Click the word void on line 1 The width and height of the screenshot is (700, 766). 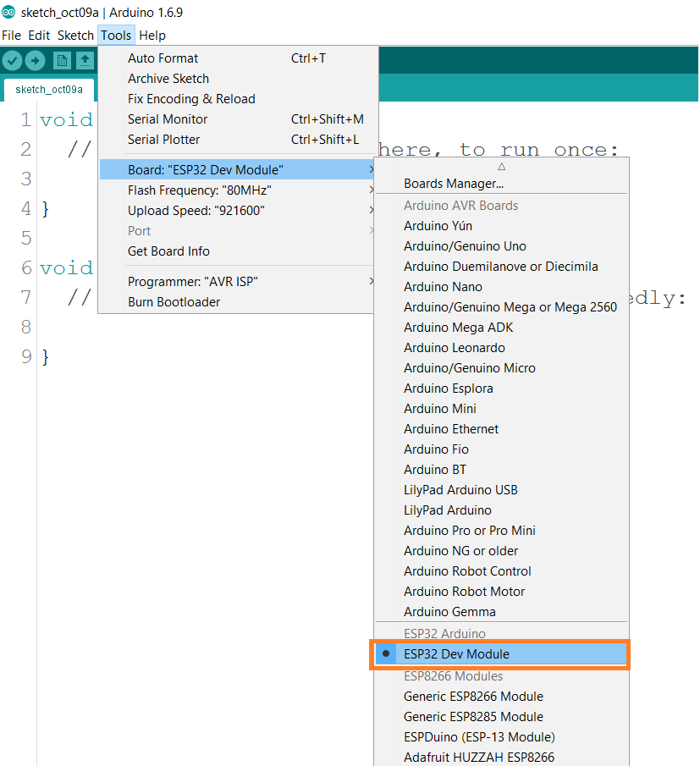[x=66, y=120]
